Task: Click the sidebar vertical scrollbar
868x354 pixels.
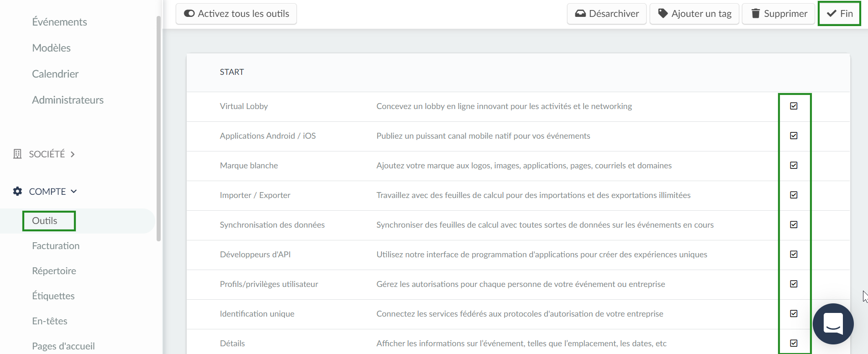Action: click(x=158, y=128)
